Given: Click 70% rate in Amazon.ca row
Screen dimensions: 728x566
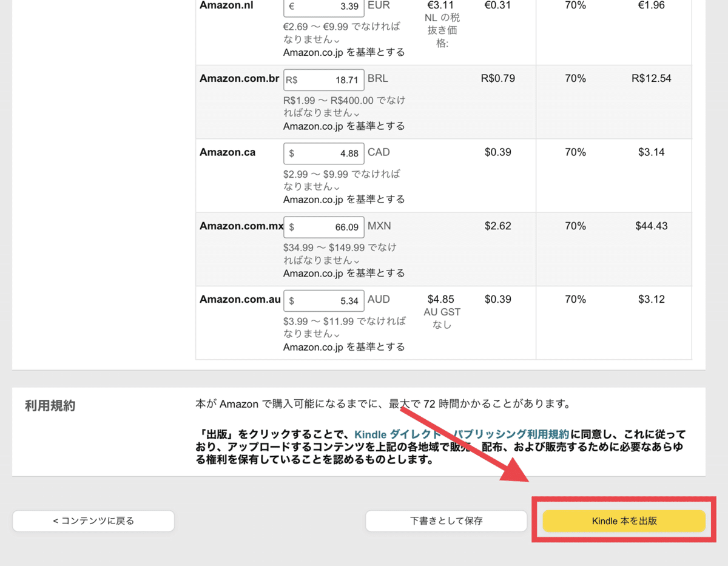Looking at the screenshot, I should [x=575, y=152].
